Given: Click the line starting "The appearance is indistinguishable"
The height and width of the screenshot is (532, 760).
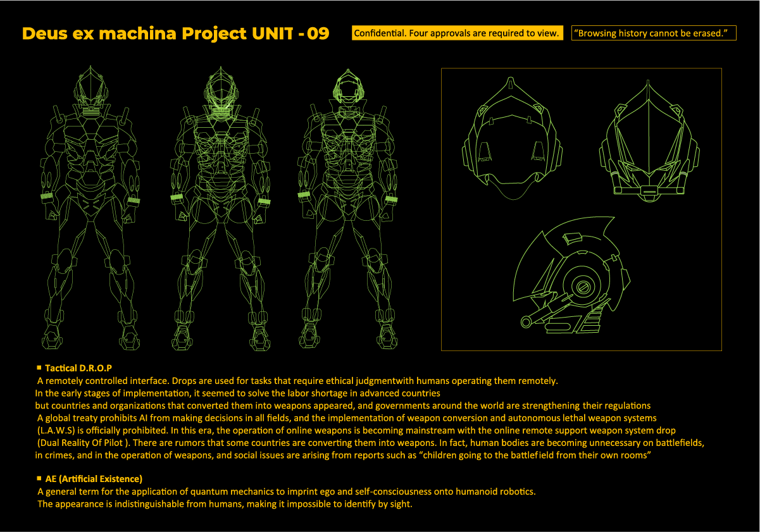Looking at the screenshot, I should 225,504.
